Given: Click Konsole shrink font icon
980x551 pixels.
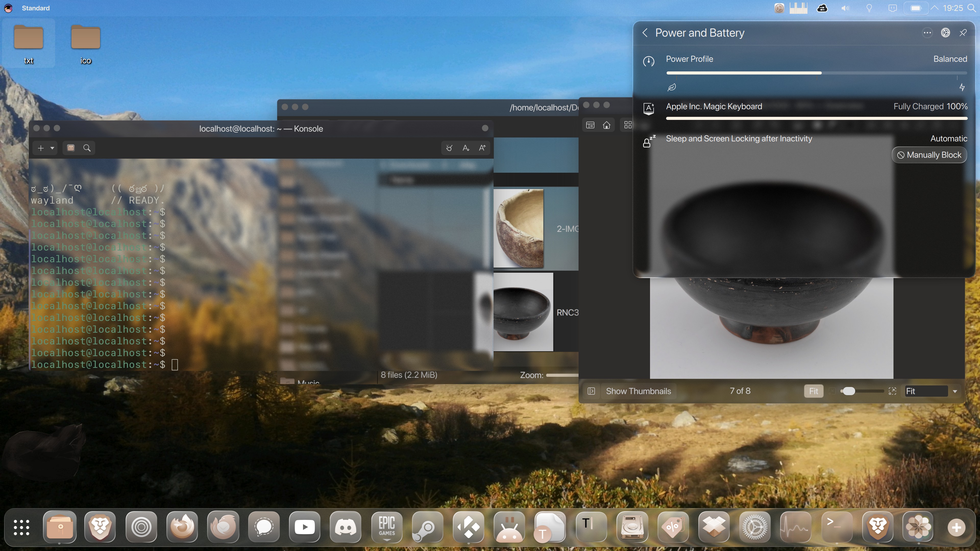Looking at the screenshot, I should pos(466,148).
